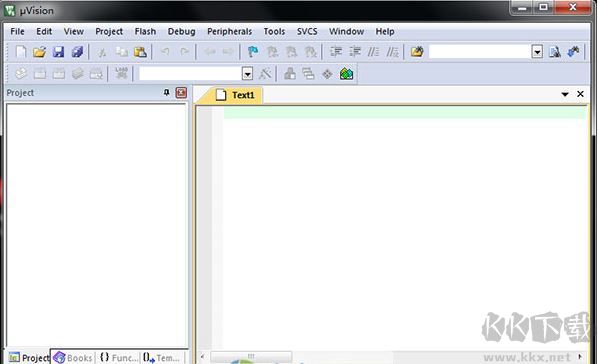The image size is (598, 364).
Task: Open the Flash menu
Action: pos(145,31)
